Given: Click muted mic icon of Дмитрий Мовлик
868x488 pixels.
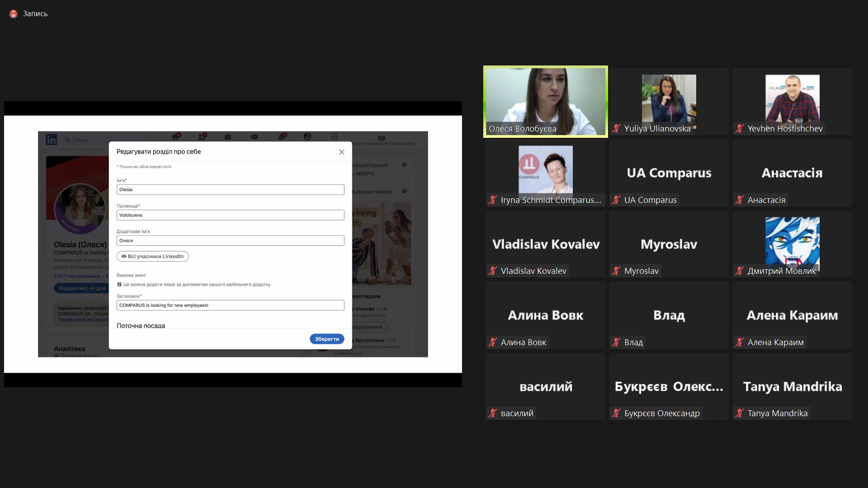Looking at the screenshot, I should (740, 271).
